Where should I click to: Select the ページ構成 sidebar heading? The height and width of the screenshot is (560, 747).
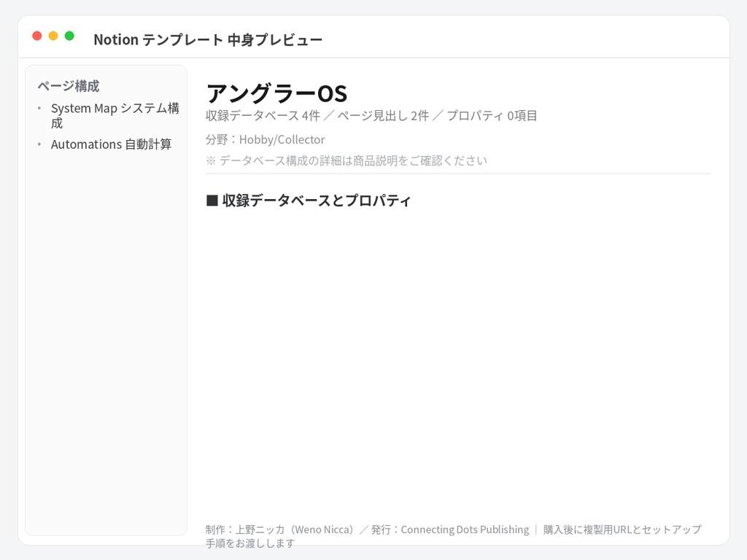69,86
